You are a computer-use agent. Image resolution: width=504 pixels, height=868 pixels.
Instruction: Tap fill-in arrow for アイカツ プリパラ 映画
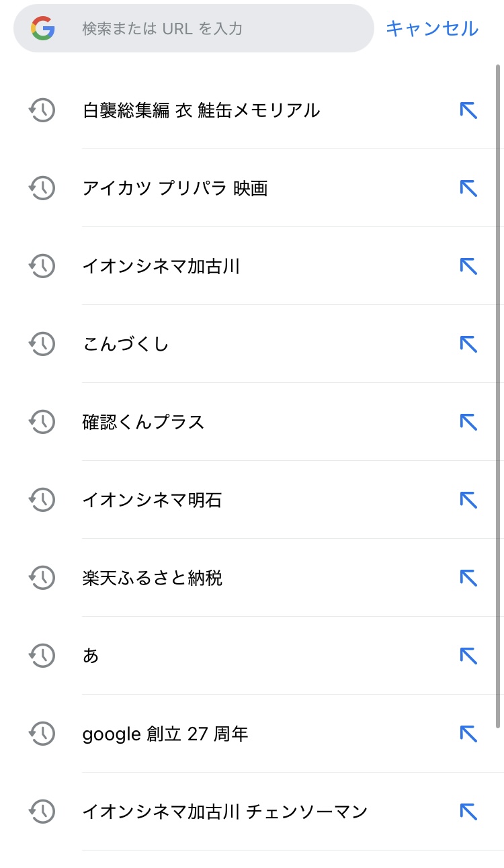(468, 188)
